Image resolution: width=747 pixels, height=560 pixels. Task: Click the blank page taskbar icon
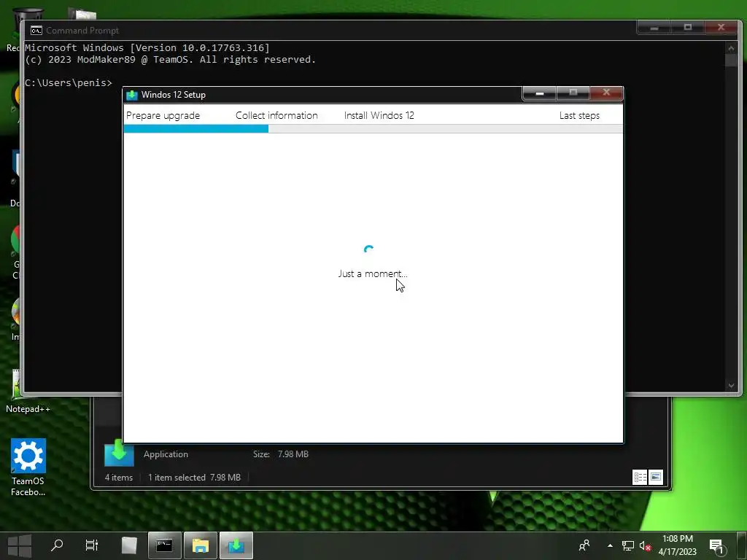128,545
